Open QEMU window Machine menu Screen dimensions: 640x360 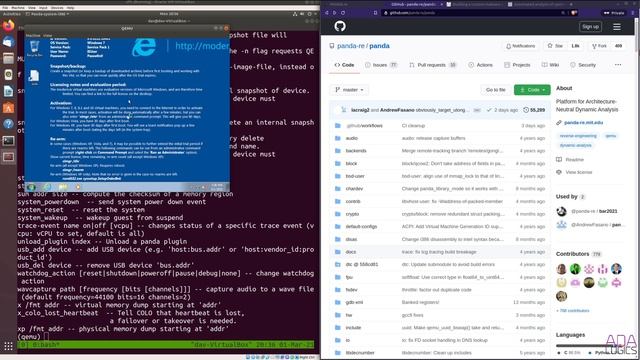pyautogui.click(x=33, y=36)
